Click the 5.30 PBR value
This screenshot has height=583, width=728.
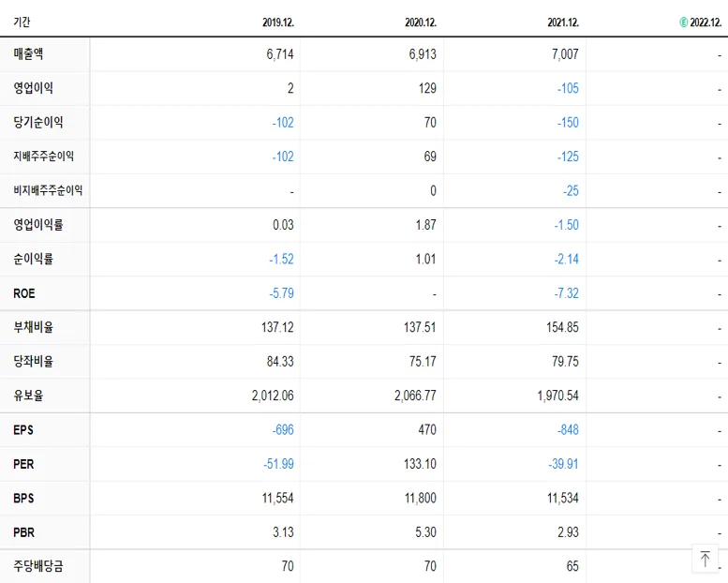click(x=425, y=532)
